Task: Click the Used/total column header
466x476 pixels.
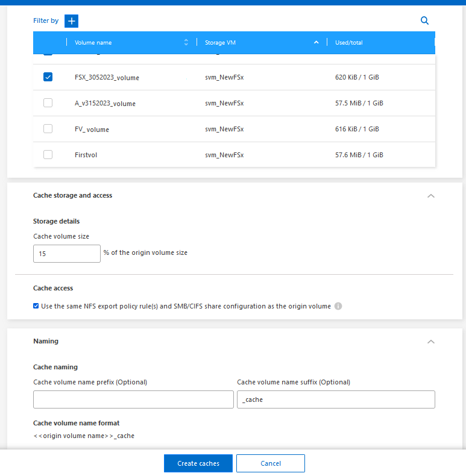Action: (349, 43)
